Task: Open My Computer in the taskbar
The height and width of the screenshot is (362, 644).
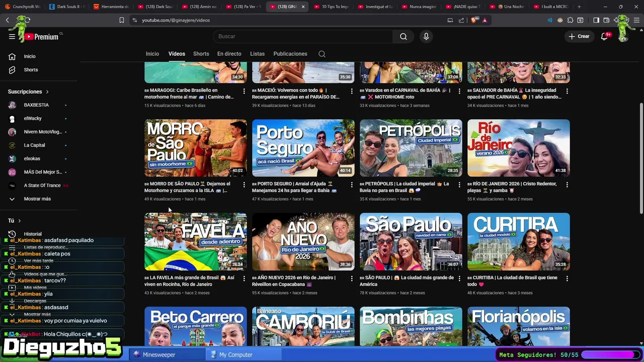Action: pos(244,354)
